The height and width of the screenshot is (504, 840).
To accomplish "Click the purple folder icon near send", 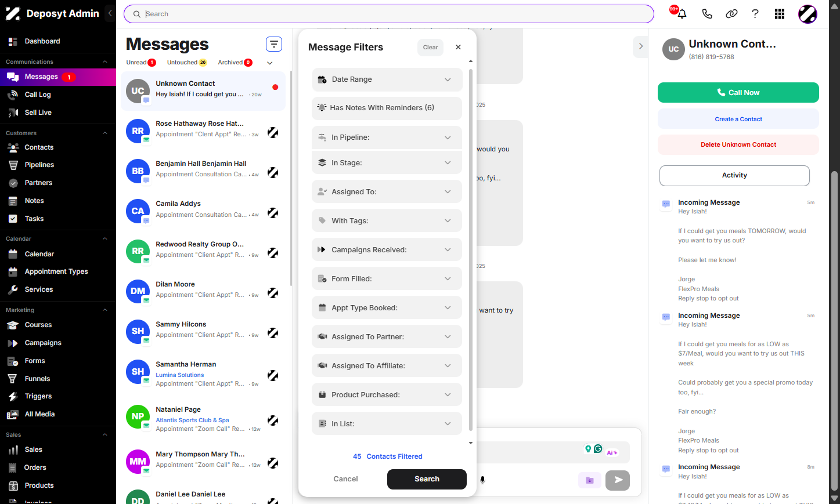I will point(590,480).
